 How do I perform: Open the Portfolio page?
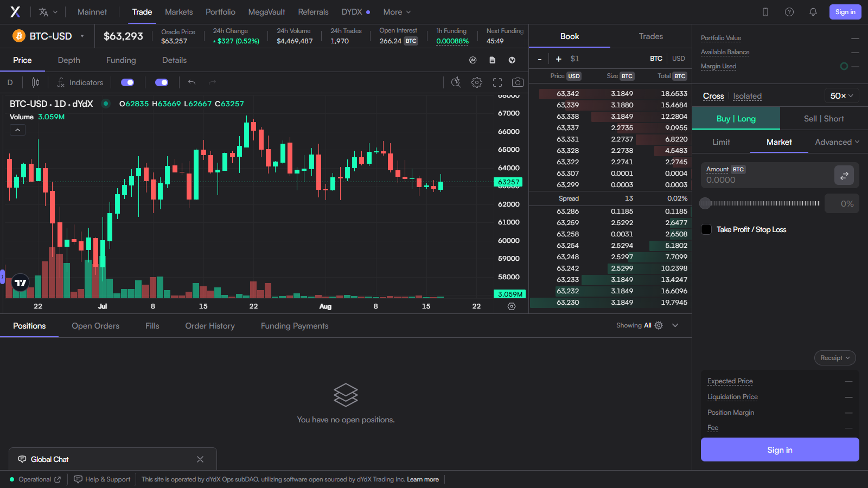[x=220, y=12]
